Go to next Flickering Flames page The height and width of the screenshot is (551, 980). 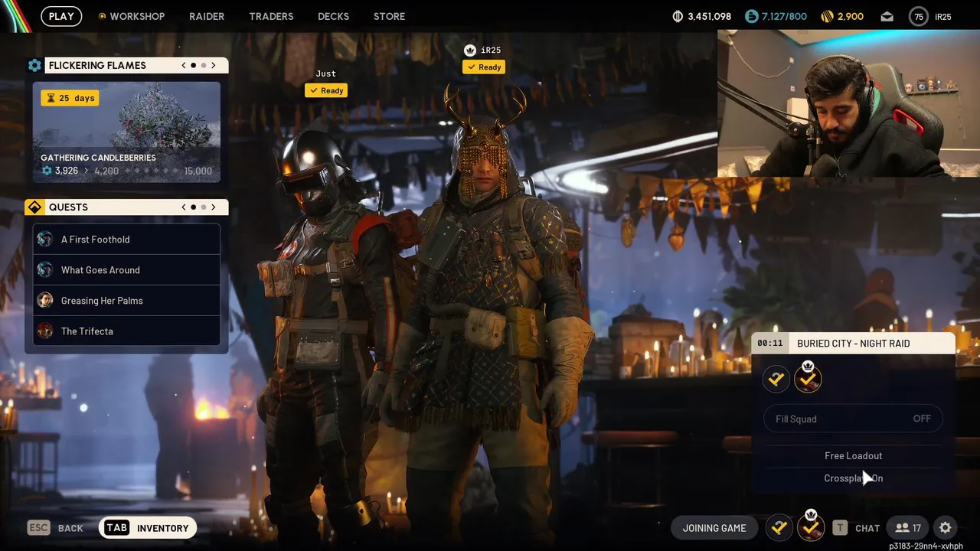214,66
